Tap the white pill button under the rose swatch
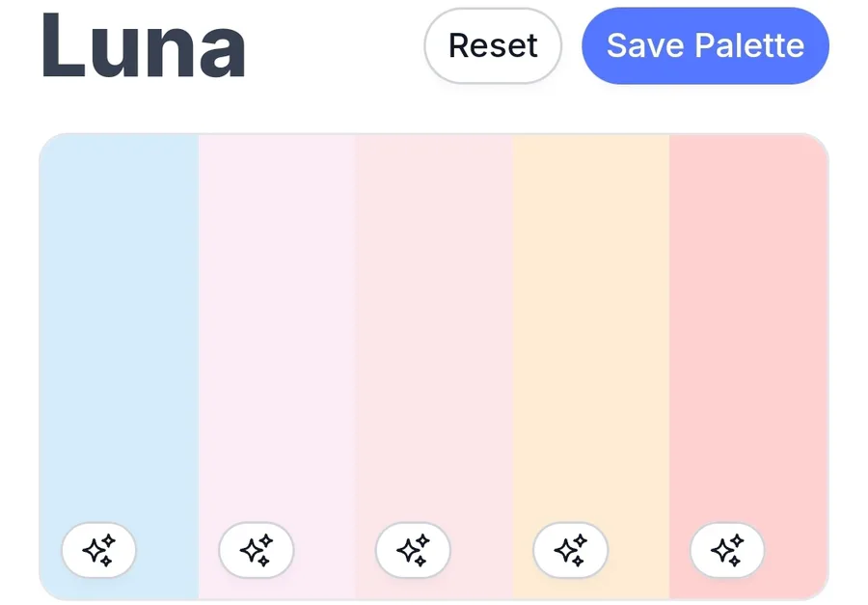The width and height of the screenshot is (868, 605). coord(413,550)
